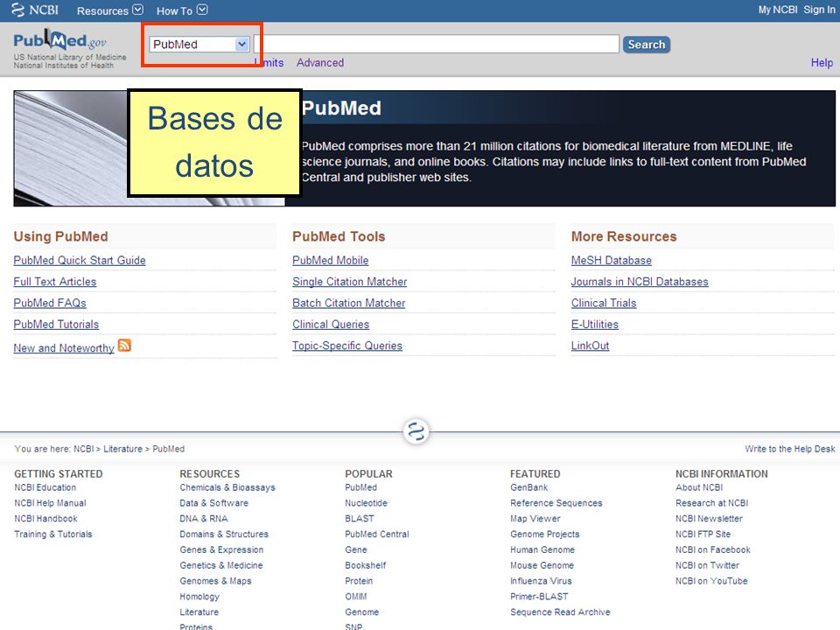Viewport: 840px width, 630px height.
Task: Open Reference Sequences link
Action: (x=556, y=503)
